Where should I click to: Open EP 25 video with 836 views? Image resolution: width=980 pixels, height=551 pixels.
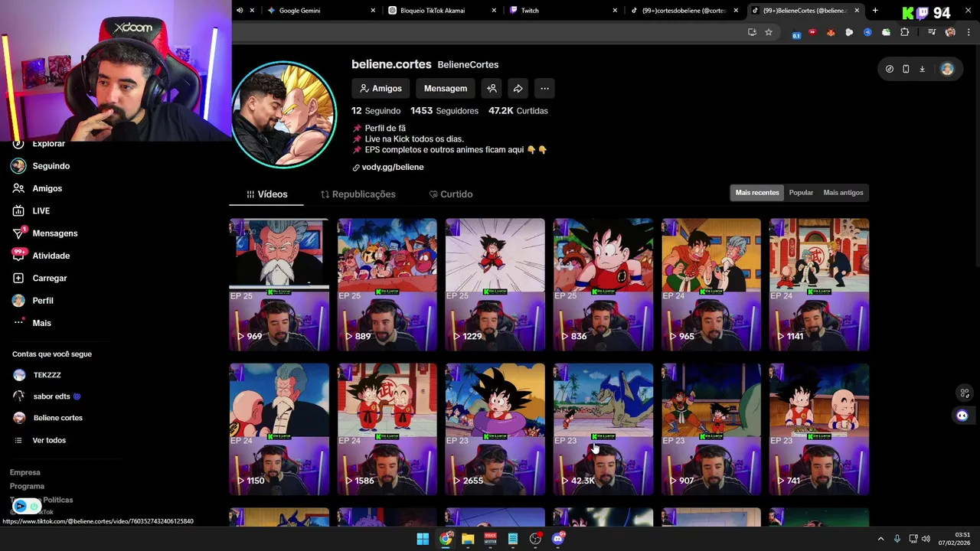click(x=603, y=285)
